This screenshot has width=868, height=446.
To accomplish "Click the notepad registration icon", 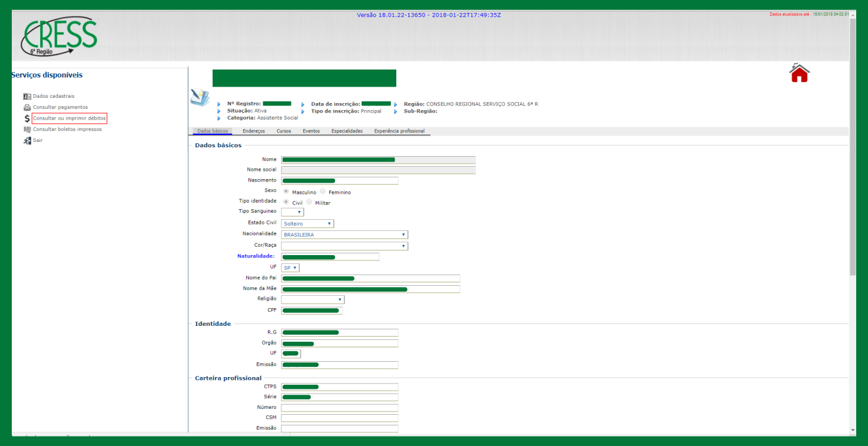I will click(200, 97).
